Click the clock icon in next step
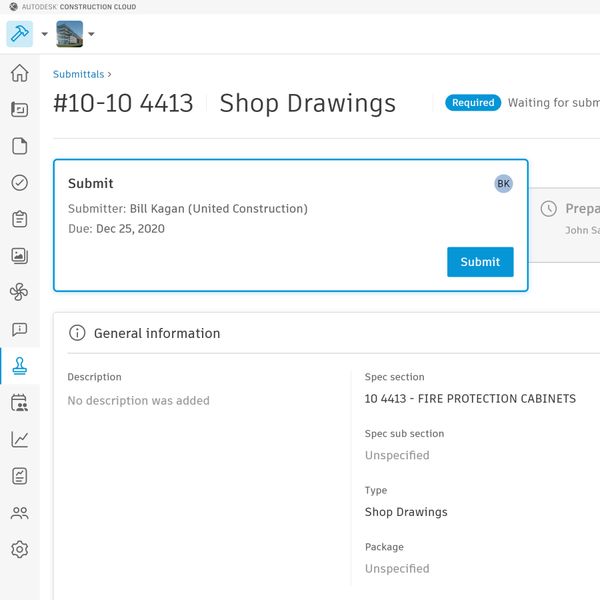 548,209
